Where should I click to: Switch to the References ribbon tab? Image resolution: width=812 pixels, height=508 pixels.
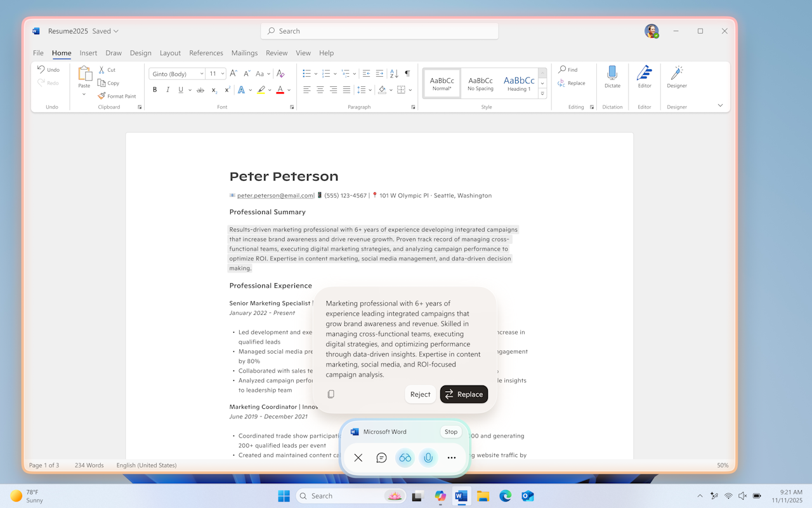pos(206,53)
